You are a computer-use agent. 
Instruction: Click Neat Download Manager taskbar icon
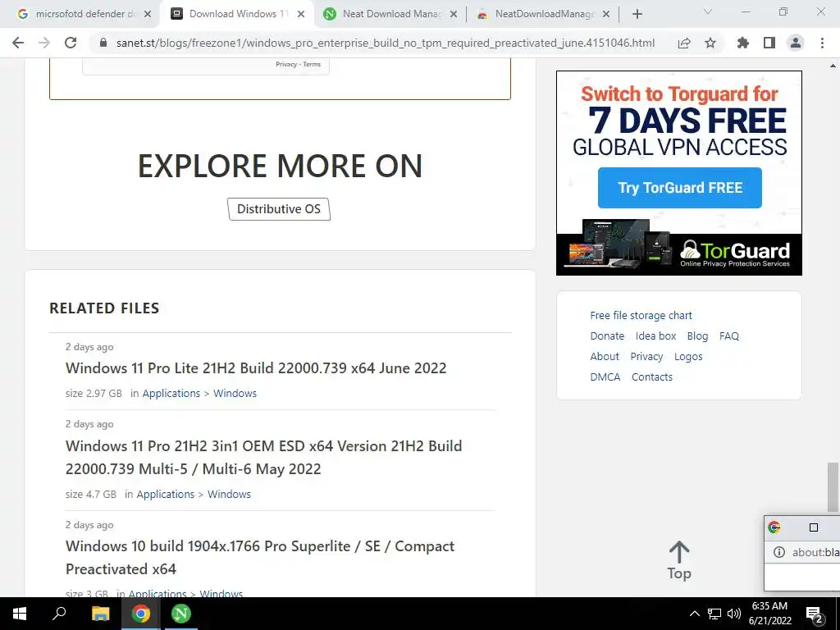181,614
